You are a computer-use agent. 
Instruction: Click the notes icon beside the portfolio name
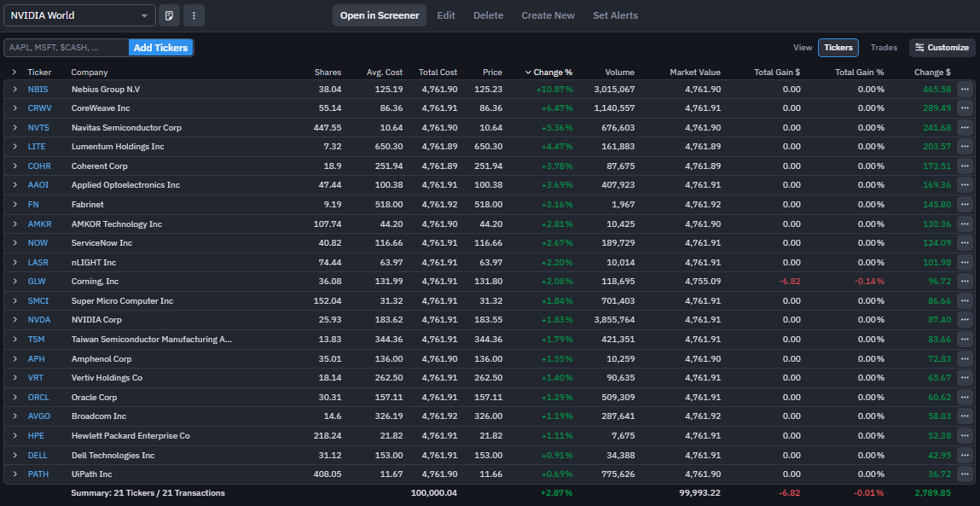[170, 15]
